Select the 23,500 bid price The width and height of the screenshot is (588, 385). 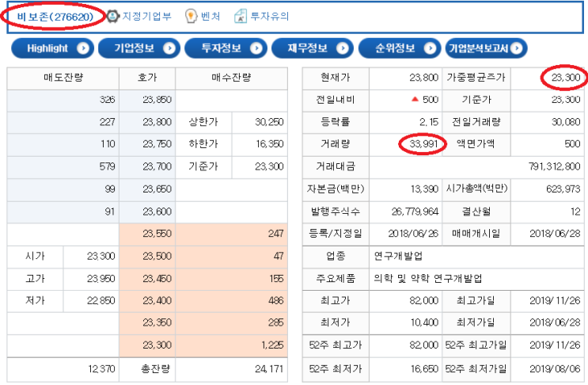157,257
